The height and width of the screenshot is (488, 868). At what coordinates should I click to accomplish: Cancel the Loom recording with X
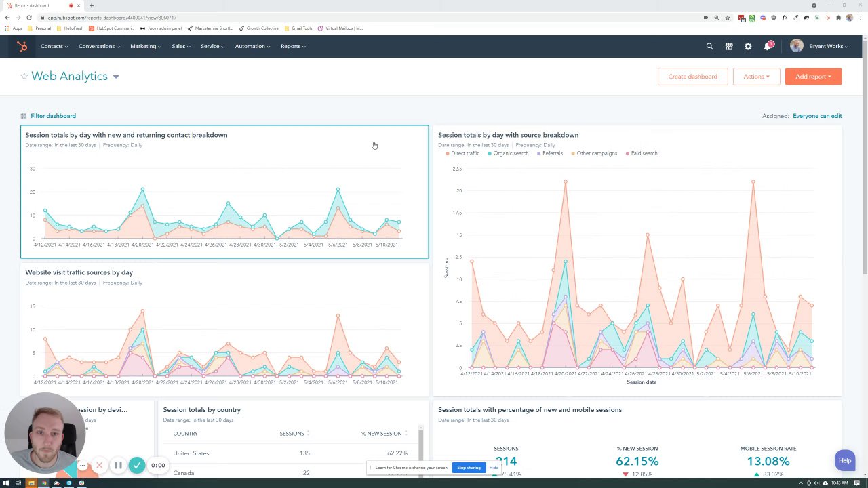tap(99, 465)
